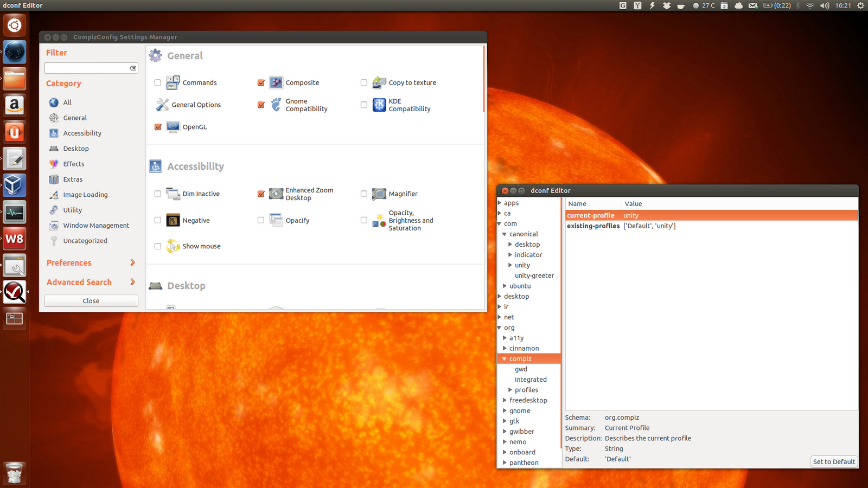Collapse the org tree node
868x488 pixels.
point(499,328)
